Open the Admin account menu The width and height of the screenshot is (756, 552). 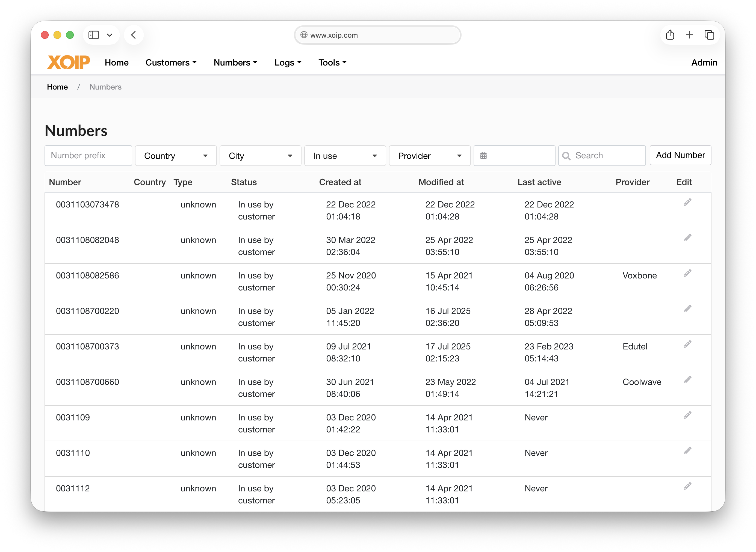(x=704, y=63)
